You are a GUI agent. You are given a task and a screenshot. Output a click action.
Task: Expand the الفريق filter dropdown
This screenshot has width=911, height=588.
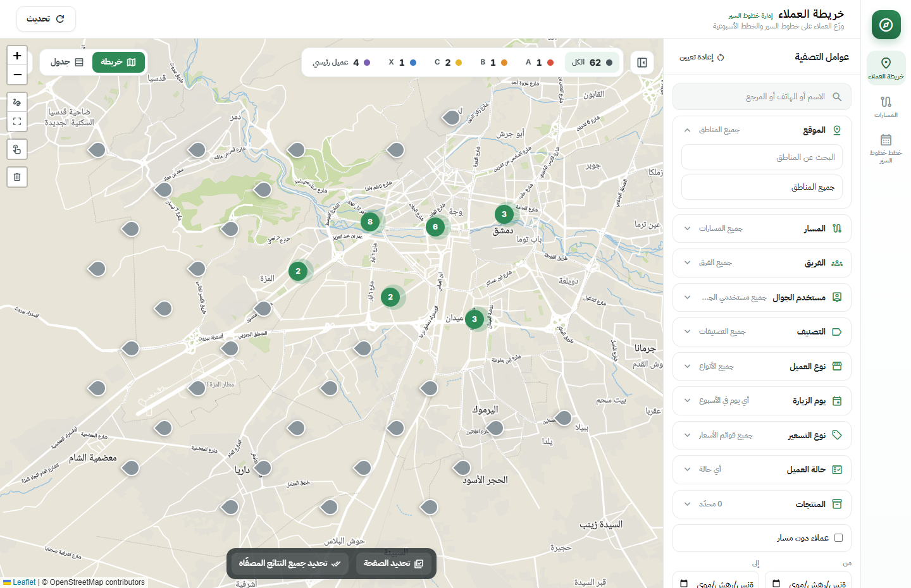762,263
